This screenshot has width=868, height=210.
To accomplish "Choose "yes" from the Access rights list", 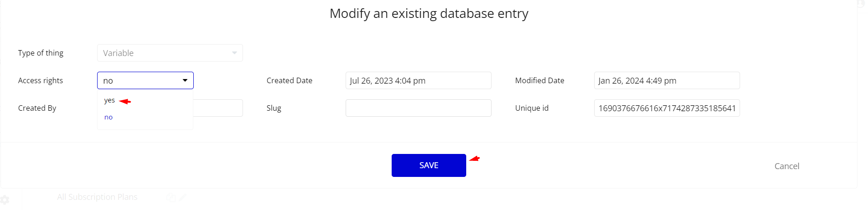I will point(110,100).
